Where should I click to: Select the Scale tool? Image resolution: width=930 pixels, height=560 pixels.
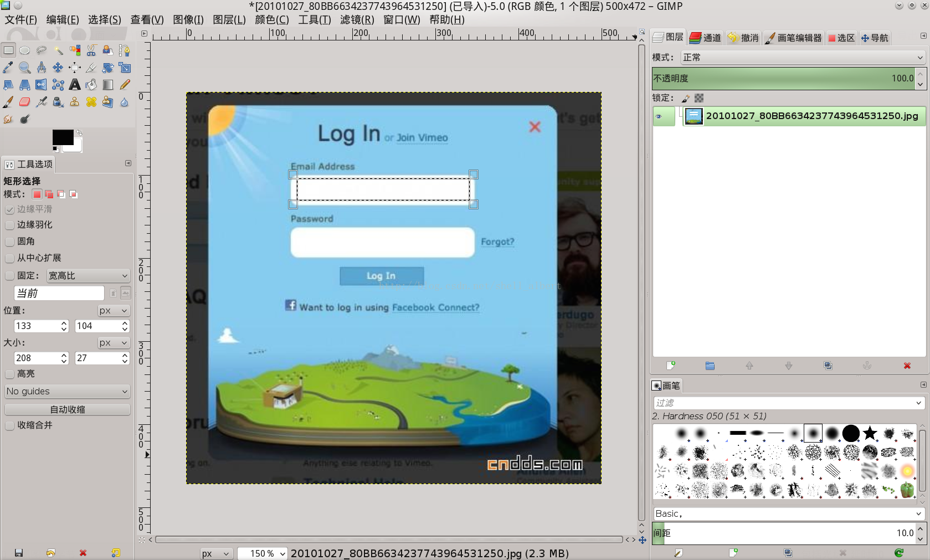pos(125,68)
